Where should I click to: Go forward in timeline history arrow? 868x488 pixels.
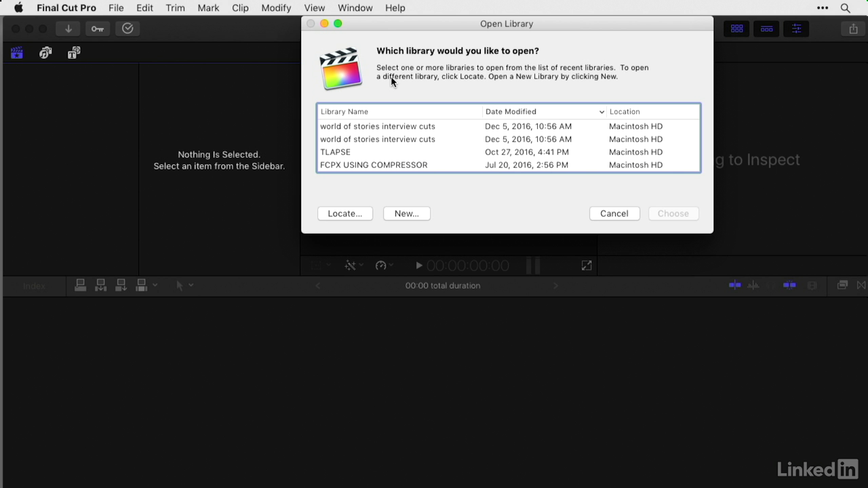[555, 285]
